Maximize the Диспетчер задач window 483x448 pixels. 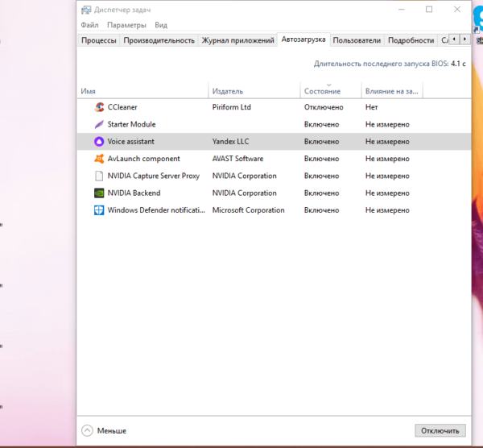point(429,10)
